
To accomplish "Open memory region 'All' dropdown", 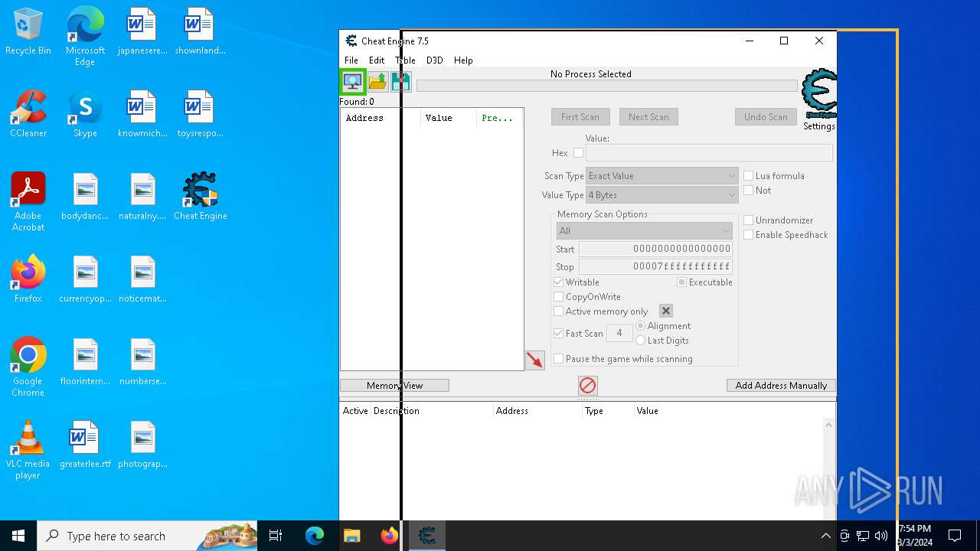I will coord(644,230).
